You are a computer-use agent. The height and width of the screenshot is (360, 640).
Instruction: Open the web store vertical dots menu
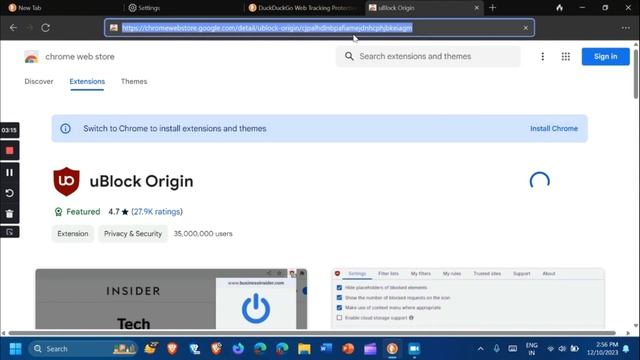pos(542,57)
